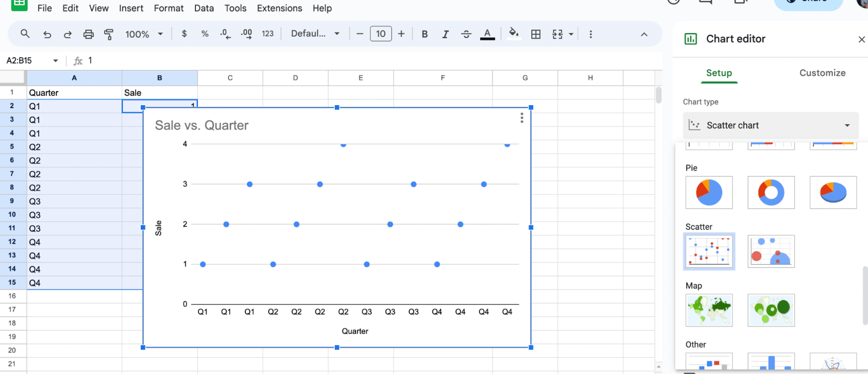The width and height of the screenshot is (868, 374).
Task: Open the Insert menu
Action: click(x=131, y=8)
